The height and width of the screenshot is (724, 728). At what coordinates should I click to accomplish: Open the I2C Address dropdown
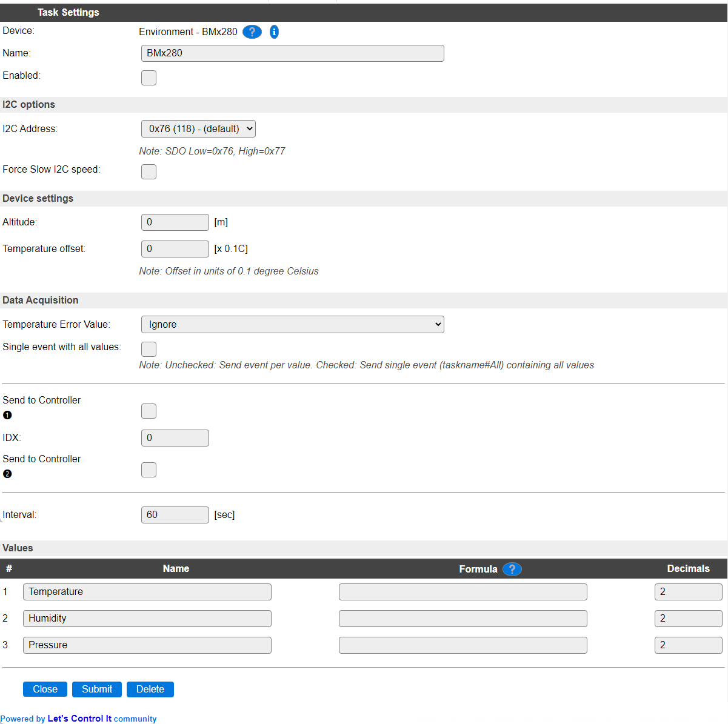[x=198, y=128]
